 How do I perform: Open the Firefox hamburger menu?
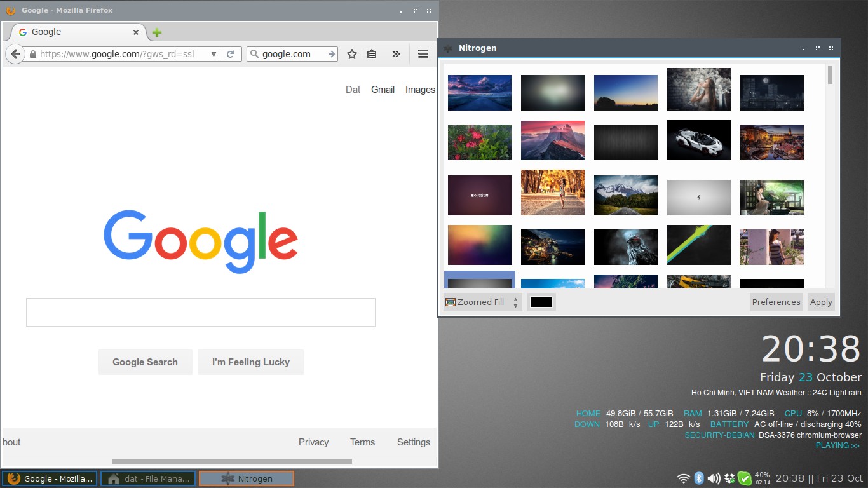[x=423, y=54]
